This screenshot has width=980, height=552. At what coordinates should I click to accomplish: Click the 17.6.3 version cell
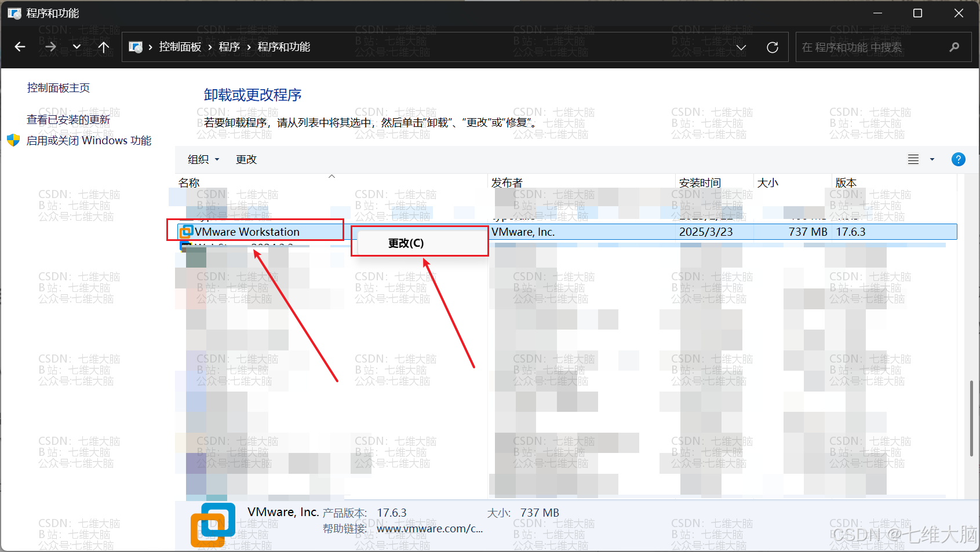851,232
